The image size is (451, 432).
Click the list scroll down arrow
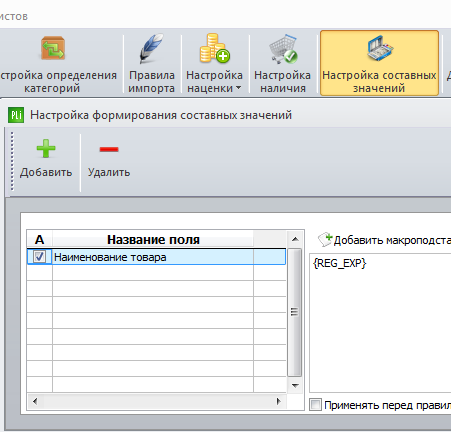(295, 386)
